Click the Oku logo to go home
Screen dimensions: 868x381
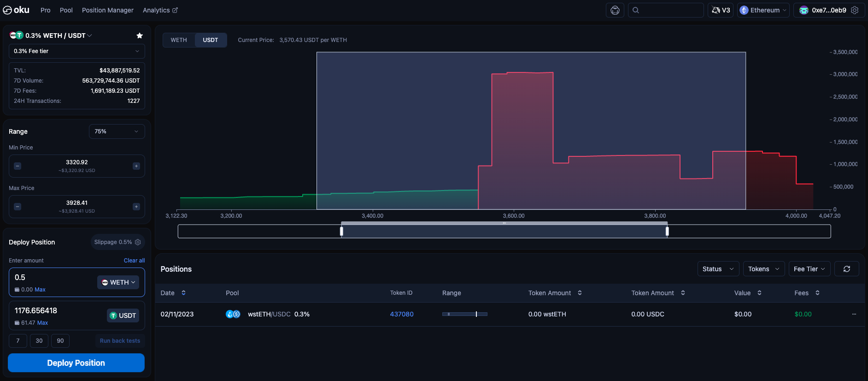16,10
